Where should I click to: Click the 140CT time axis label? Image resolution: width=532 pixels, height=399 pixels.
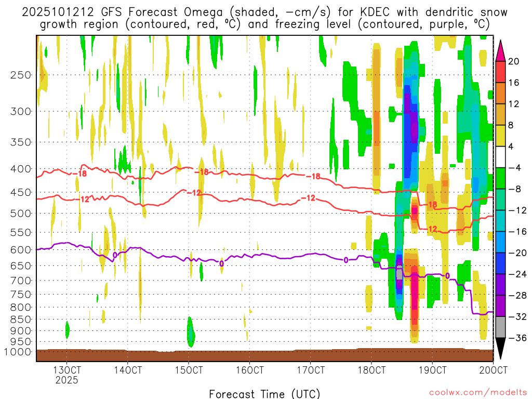[x=128, y=370]
